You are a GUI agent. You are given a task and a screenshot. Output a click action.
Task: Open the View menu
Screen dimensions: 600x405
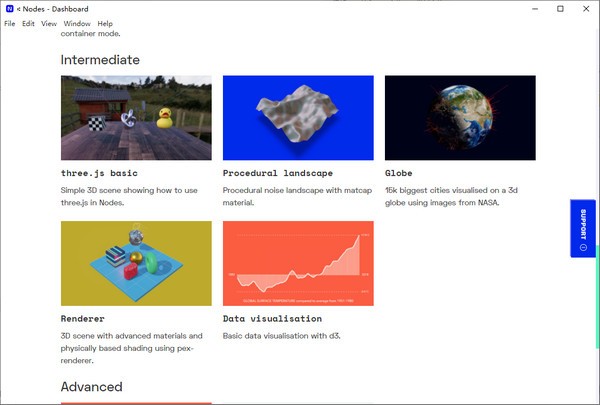(49, 23)
